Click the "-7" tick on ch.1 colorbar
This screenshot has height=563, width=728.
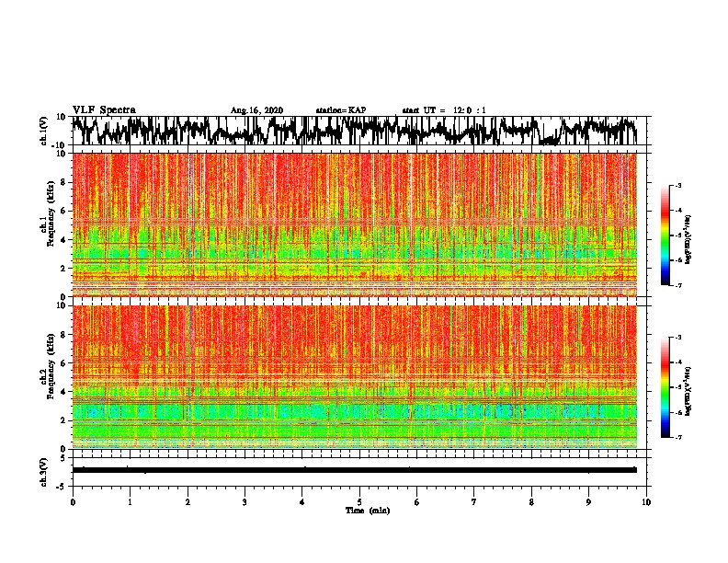pos(677,285)
